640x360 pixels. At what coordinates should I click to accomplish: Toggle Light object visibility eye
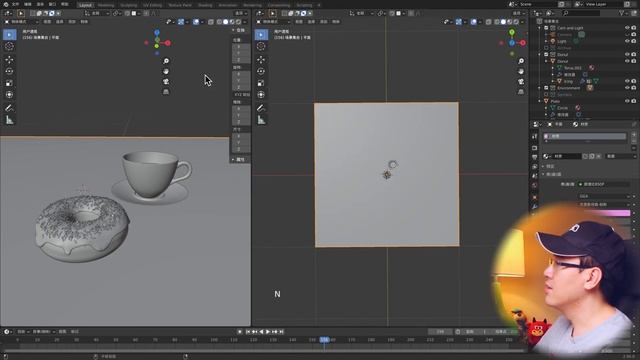point(627,41)
